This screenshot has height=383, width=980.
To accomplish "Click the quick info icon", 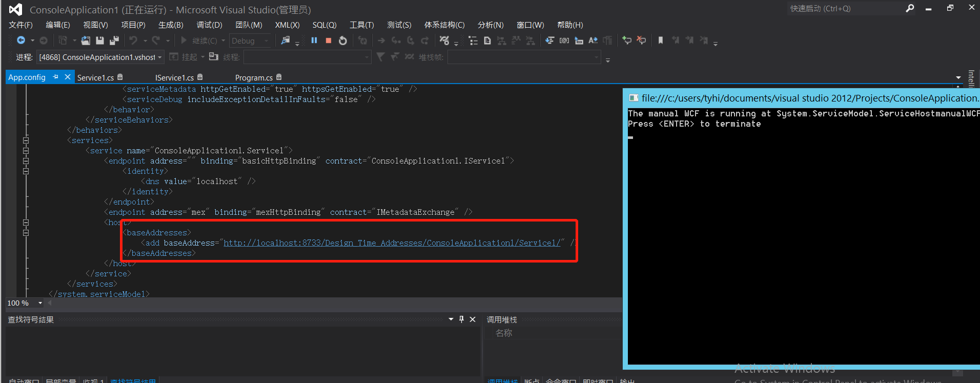I will pyautogui.click(x=579, y=41).
